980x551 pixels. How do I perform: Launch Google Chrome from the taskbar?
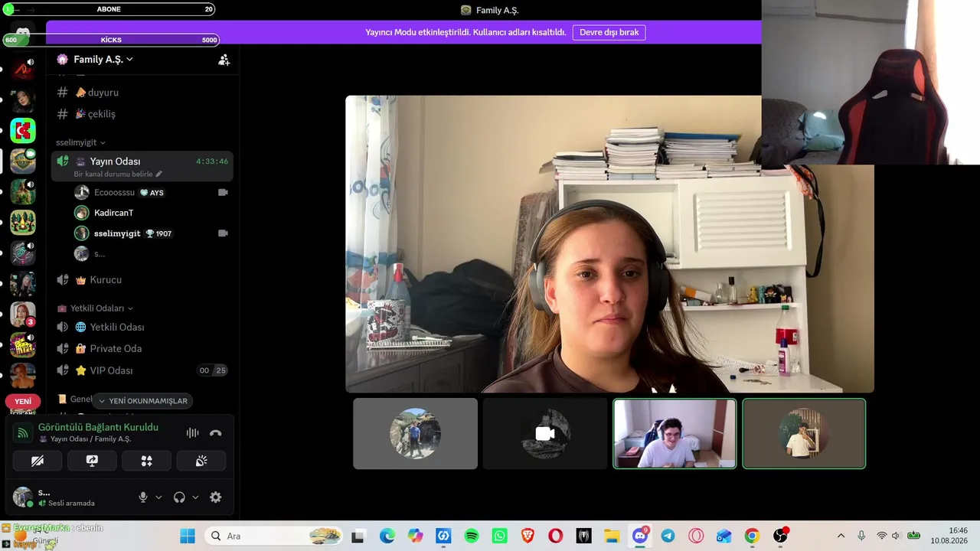tap(752, 536)
